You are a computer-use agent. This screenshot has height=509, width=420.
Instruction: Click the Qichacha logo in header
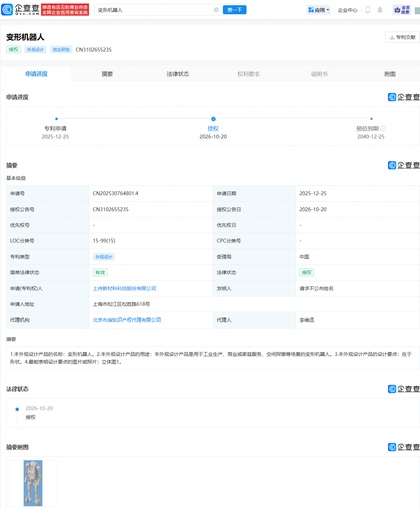coord(20,10)
